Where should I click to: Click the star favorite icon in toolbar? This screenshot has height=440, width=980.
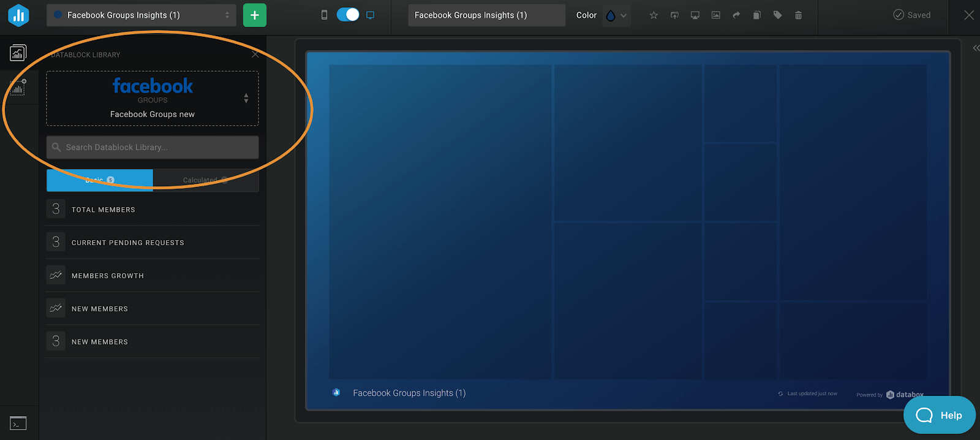click(654, 15)
